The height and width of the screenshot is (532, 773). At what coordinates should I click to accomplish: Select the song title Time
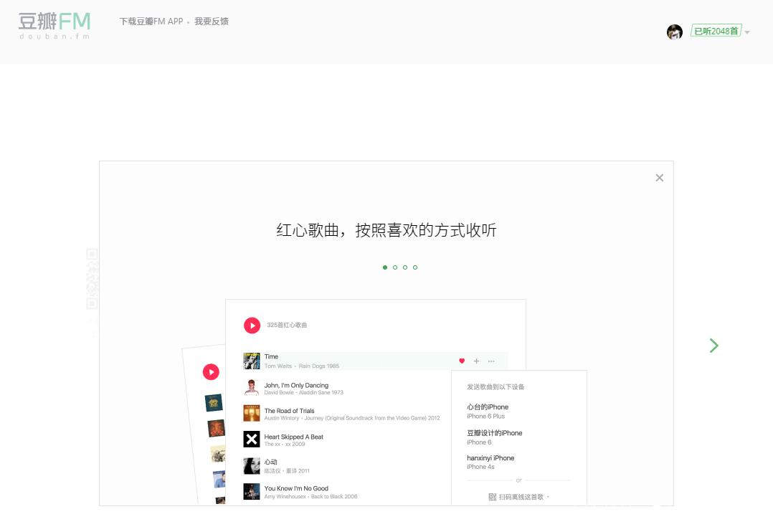click(271, 356)
